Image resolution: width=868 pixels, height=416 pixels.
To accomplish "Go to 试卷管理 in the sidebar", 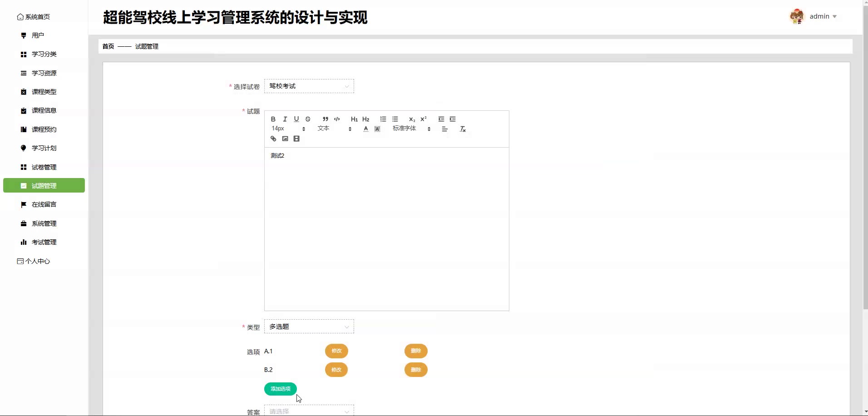I will [x=44, y=167].
